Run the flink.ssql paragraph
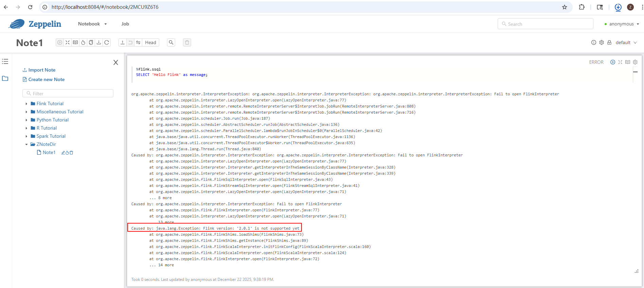644x288 pixels. pyautogui.click(x=613, y=62)
